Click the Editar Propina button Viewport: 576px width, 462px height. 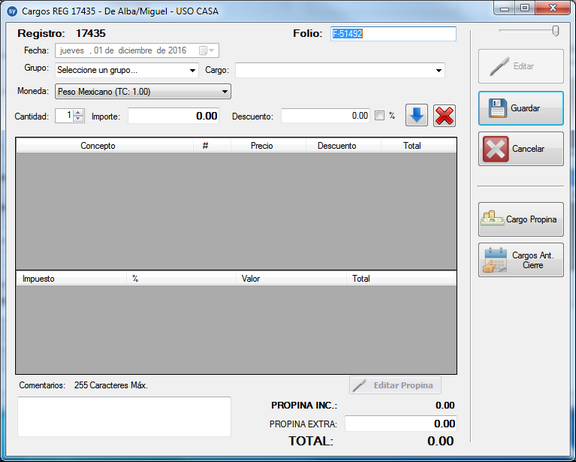point(395,385)
